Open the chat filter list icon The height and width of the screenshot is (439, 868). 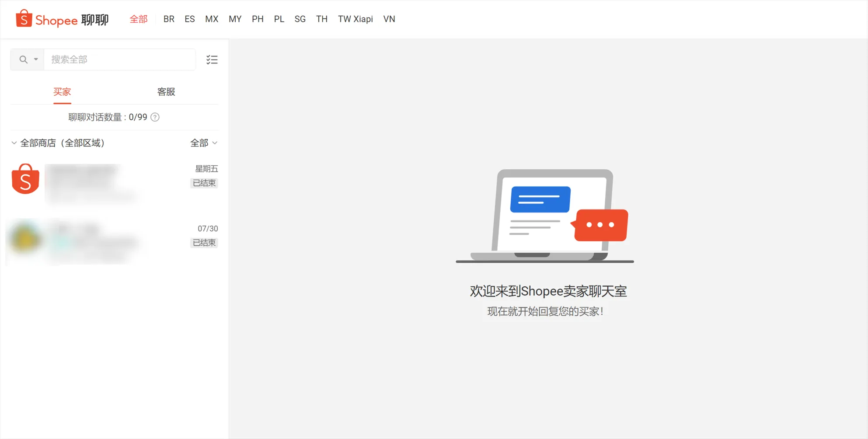pos(212,59)
